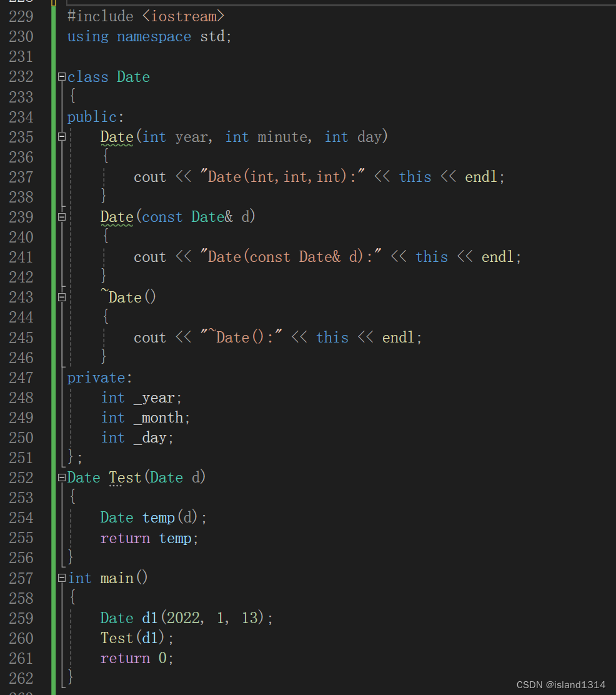Click the string "Date(int,int,int):"
Viewport: 616px width, 695px height.
pos(282,177)
